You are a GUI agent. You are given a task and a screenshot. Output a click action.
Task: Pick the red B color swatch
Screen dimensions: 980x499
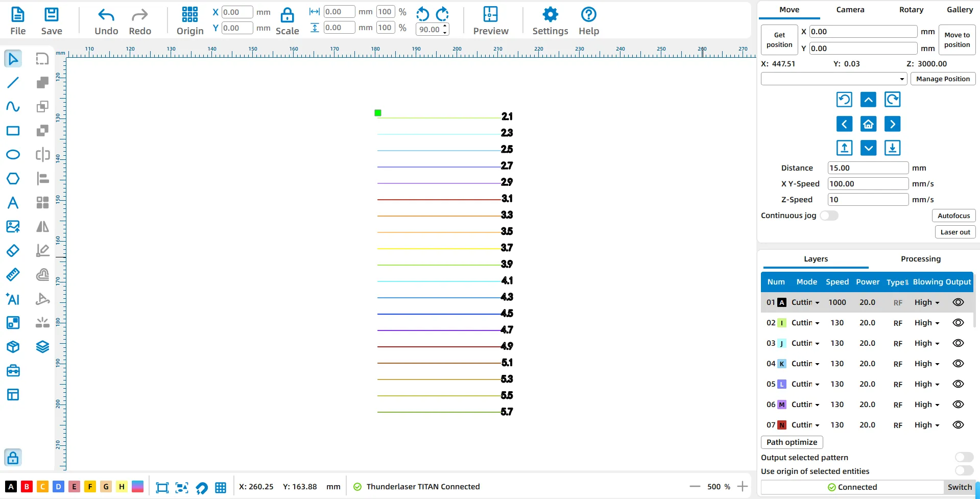27,487
